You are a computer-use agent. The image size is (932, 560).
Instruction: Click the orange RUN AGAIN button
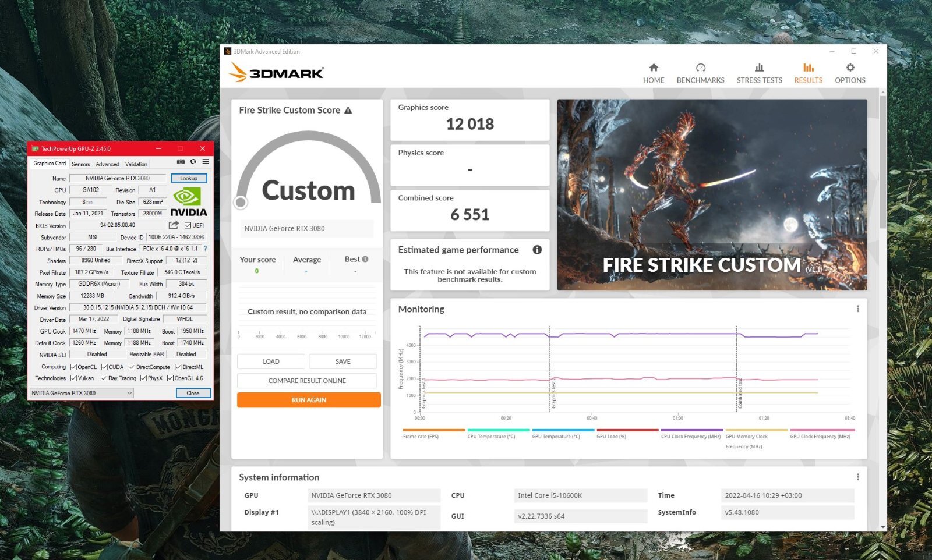pyautogui.click(x=309, y=400)
